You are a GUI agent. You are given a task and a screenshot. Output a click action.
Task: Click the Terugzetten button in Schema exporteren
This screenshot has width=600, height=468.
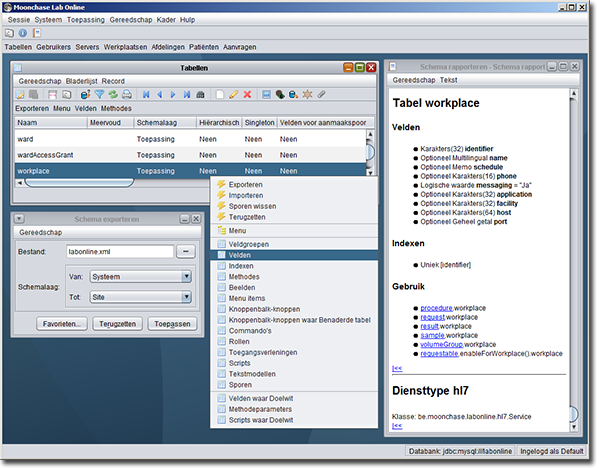[x=117, y=324]
